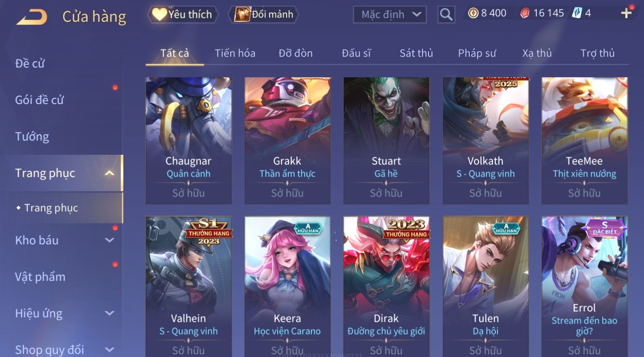Viewport: 644px width, 357px height.
Task: Tap the plus icon to add currency
Action: pyautogui.click(x=626, y=13)
